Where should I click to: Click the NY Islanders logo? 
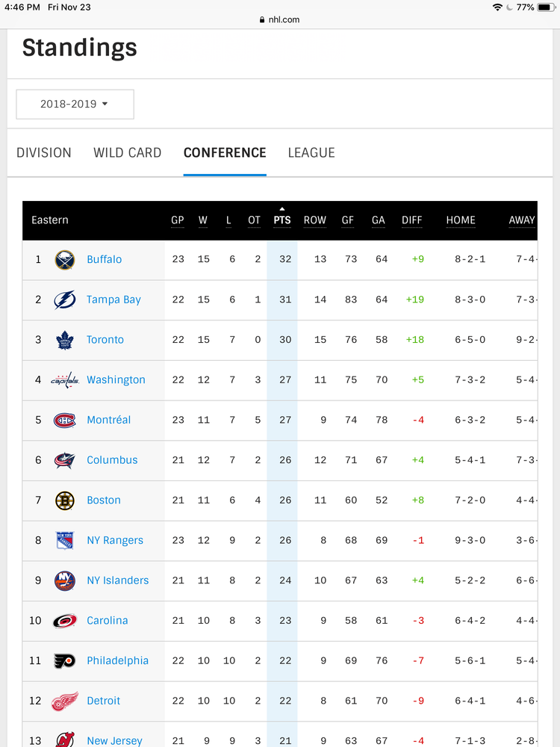pos(64,580)
